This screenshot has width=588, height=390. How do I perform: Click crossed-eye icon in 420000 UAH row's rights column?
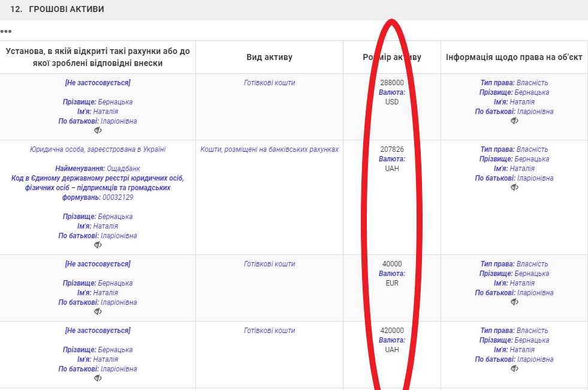coord(514,368)
